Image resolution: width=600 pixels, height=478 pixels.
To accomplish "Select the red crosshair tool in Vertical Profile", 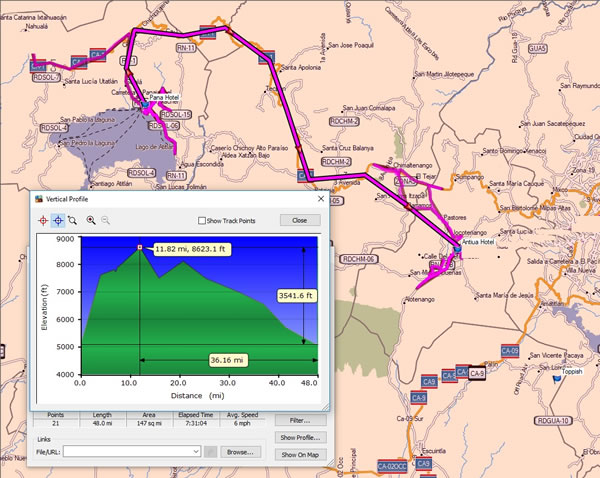I will click(43, 220).
